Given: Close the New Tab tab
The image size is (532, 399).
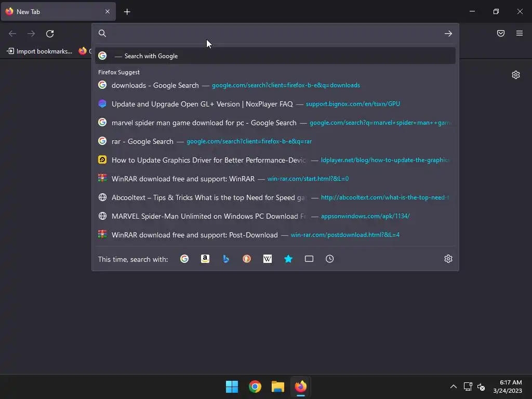Looking at the screenshot, I should point(108,11).
